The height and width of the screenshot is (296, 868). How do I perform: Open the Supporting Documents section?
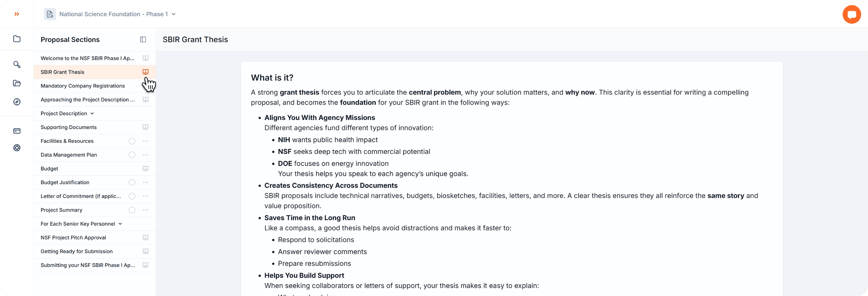click(x=68, y=127)
